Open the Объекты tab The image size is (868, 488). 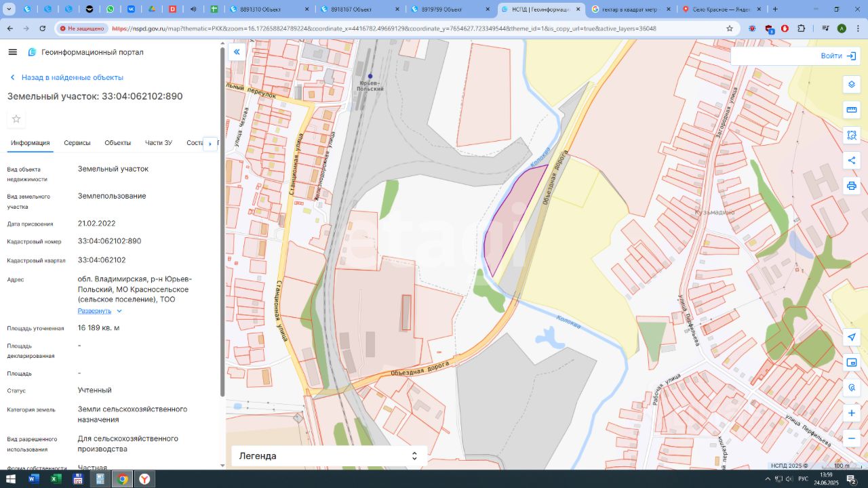point(118,143)
